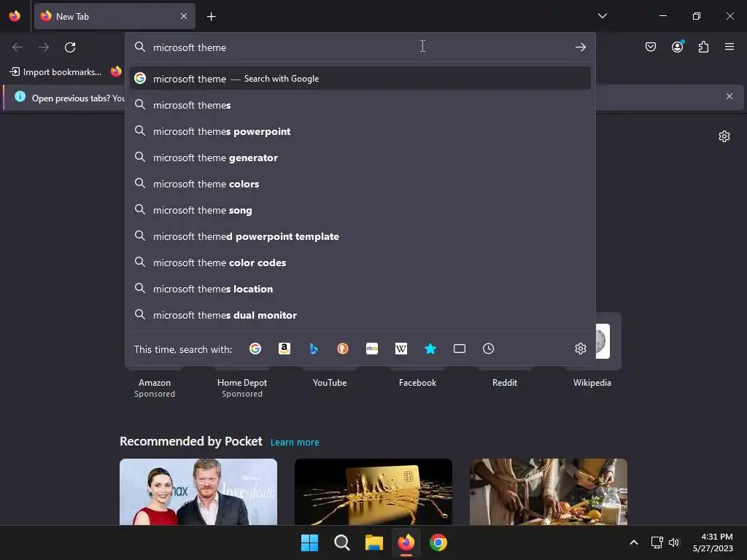The height and width of the screenshot is (560, 747).
Task: Open Pocket story with gold card image
Action: [x=373, y=491]
